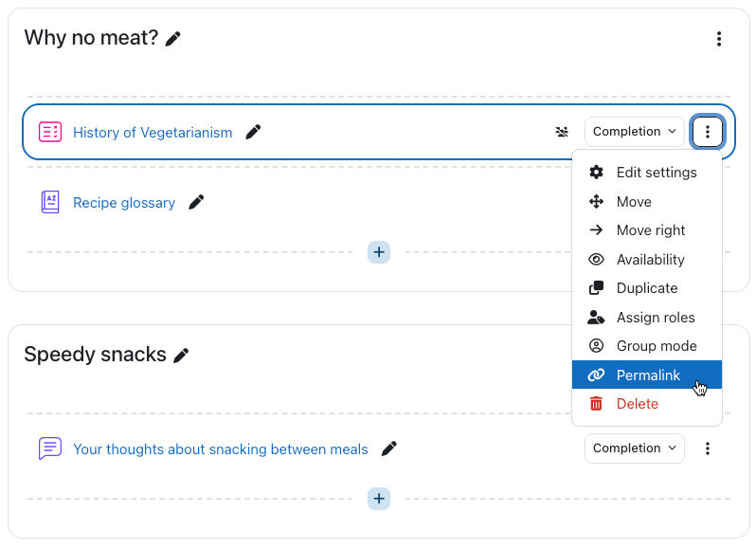Expand Completion dropdown for snacking forum
This screenshot has width=756, height=549.
(x=634, y=448)
